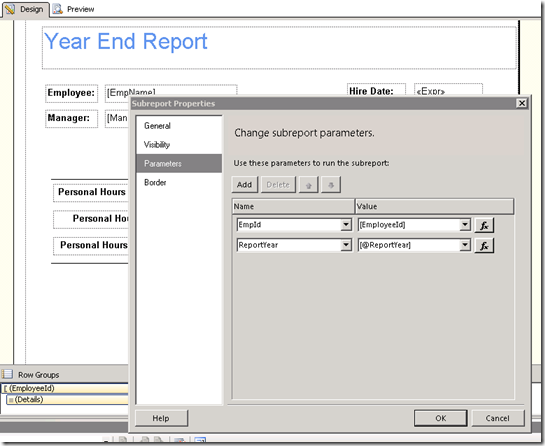Open the [@ReportYear] value dropdown
This screenshot has width=545, height=446.
465,245
